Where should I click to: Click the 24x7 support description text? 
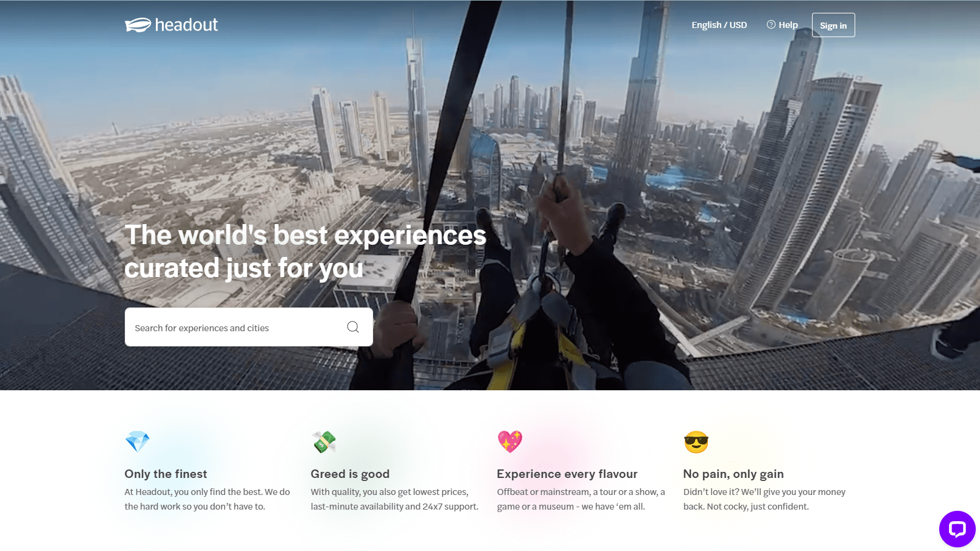click(x=394, y=499)
